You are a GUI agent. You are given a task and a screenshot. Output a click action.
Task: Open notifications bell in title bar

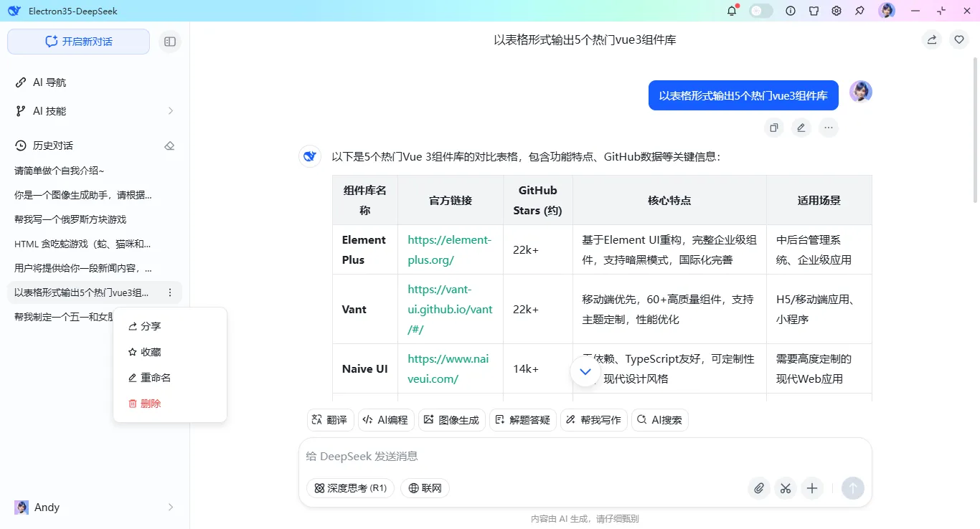(x=732, y=11)
